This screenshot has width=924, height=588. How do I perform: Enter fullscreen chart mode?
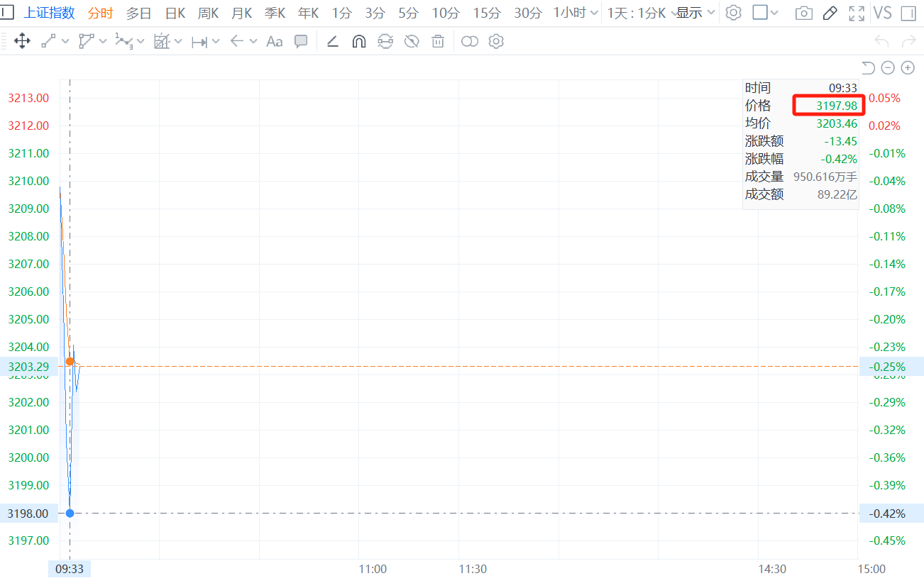pyautogui.click(x=857, y=13)
